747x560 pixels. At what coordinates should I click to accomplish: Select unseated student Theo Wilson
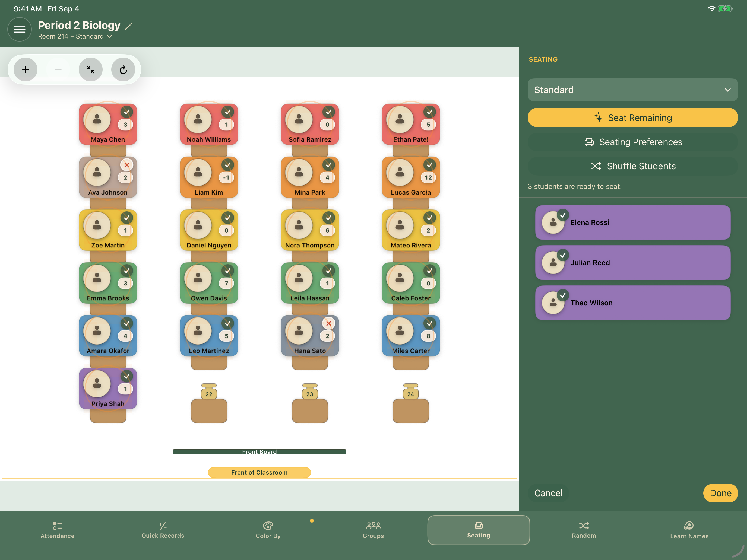point(632,303)
